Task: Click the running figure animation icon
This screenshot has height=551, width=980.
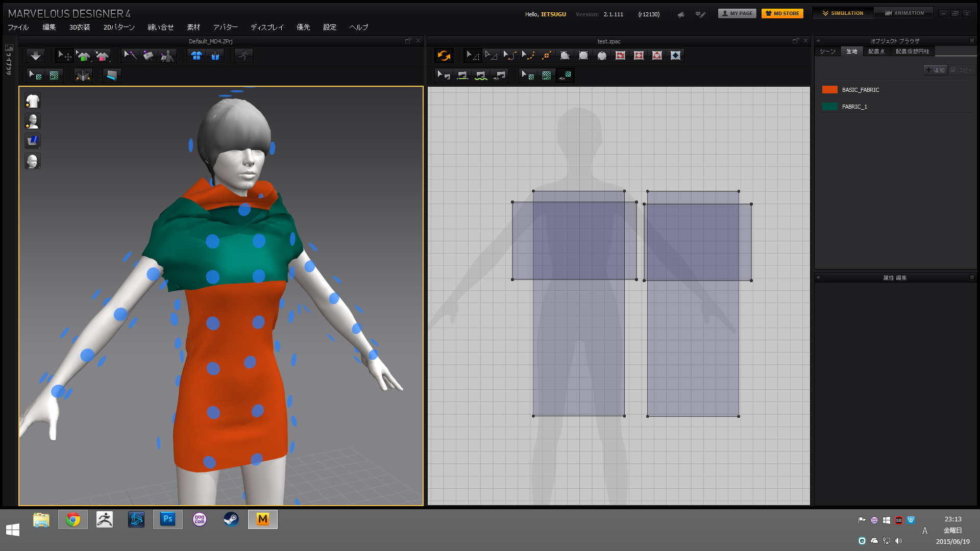Action: (x=244, y=56)
